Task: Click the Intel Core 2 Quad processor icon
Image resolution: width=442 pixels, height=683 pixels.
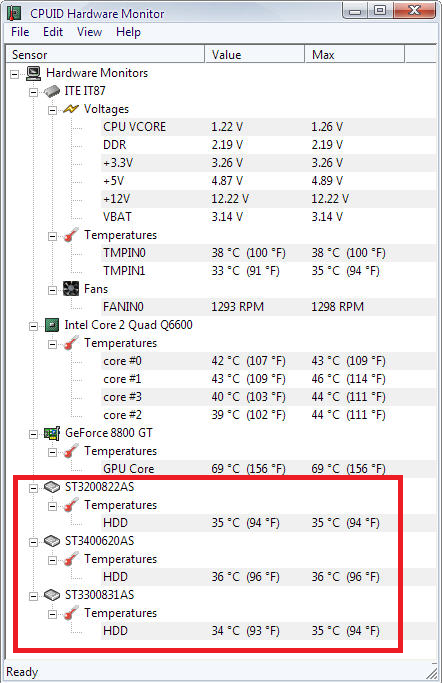Action: (x=52, y=325)
